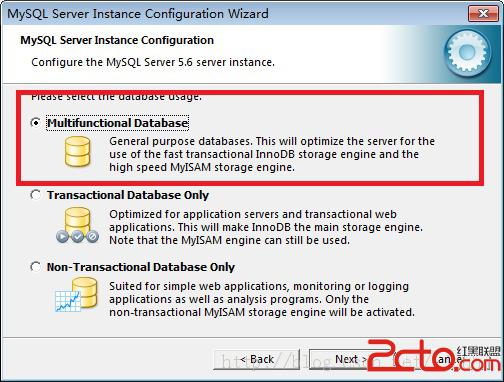Screen dimensions: 504x382
Task: Click the Optimized for application servers description
Action: coord(266,227)
